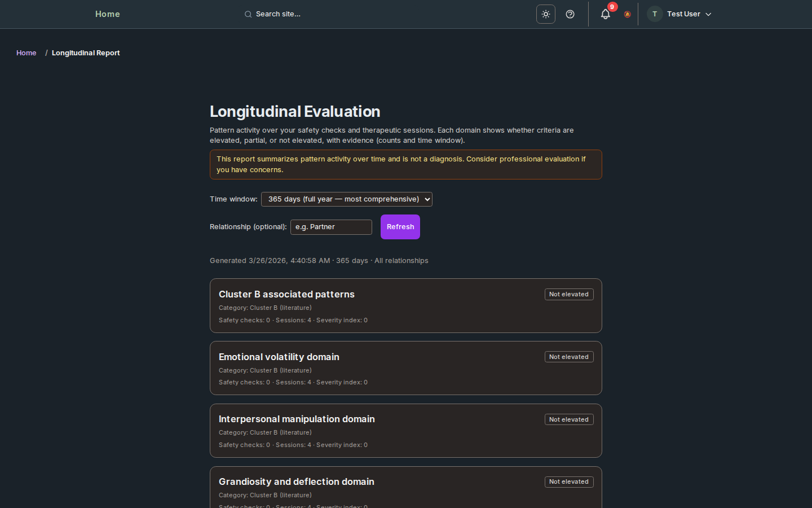Click the notification count badge showing 9
The height and width of the screenshot is (508, 812).
611,7
